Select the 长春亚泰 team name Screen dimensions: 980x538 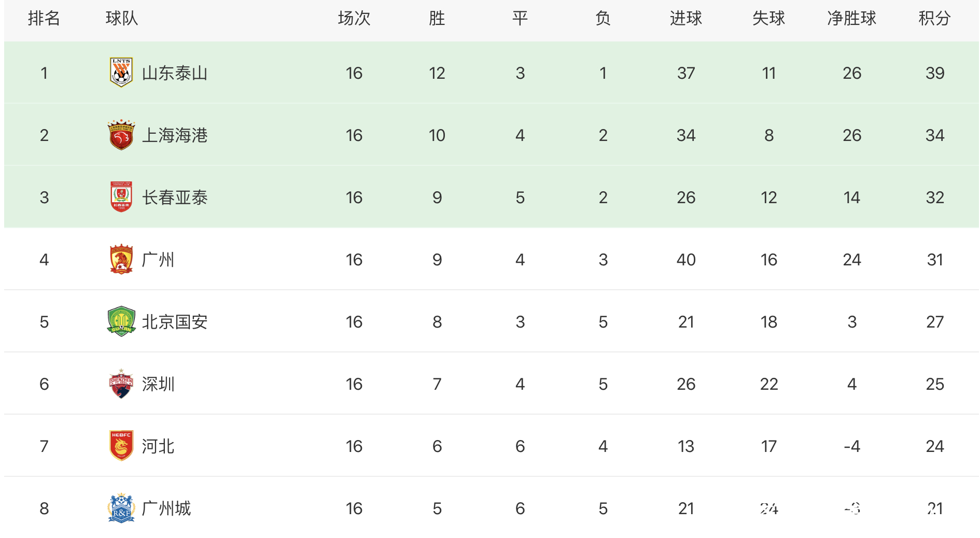[x=175, y=197]
